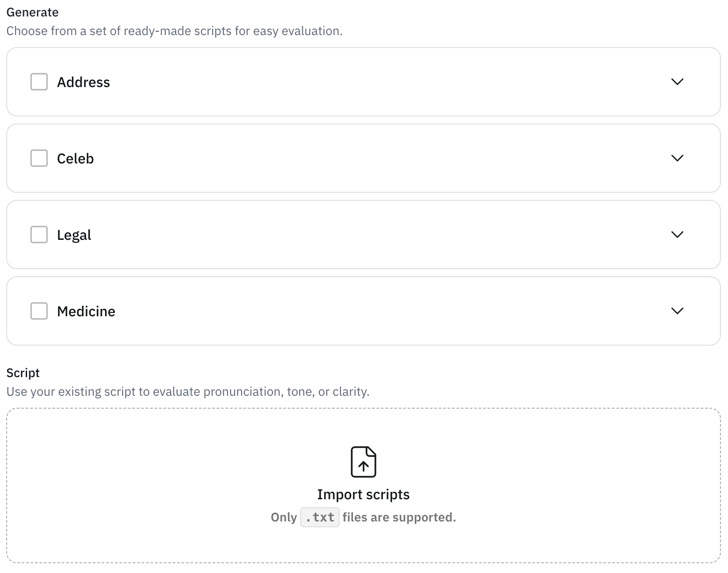Viewport: 728px width, 573px height.
Task: Click the pronunciation, tone, or clarity description
Action: [x=188, y=392]
